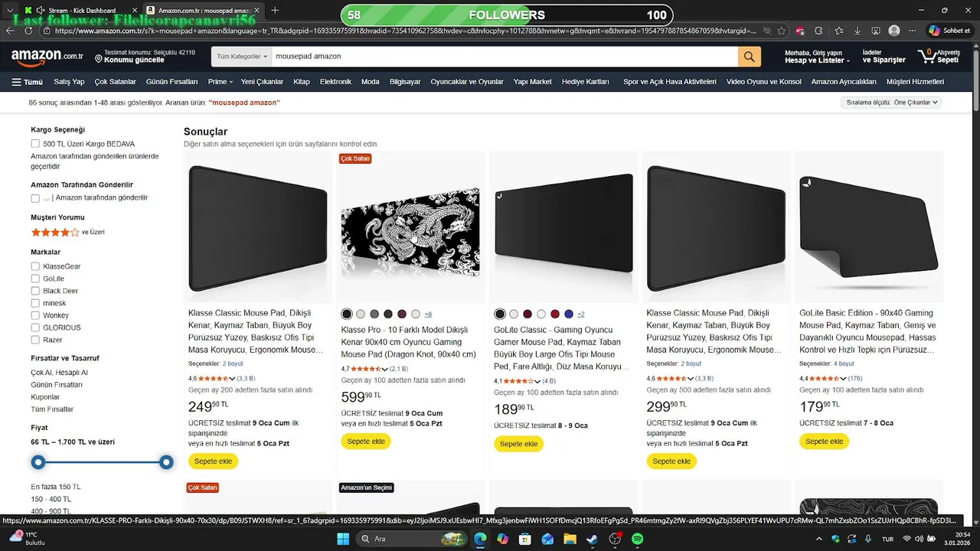Tick the KlasseGear brand checkbox
Screen dimensions: 980x551
pyautogui.click(x=35, y=266)
